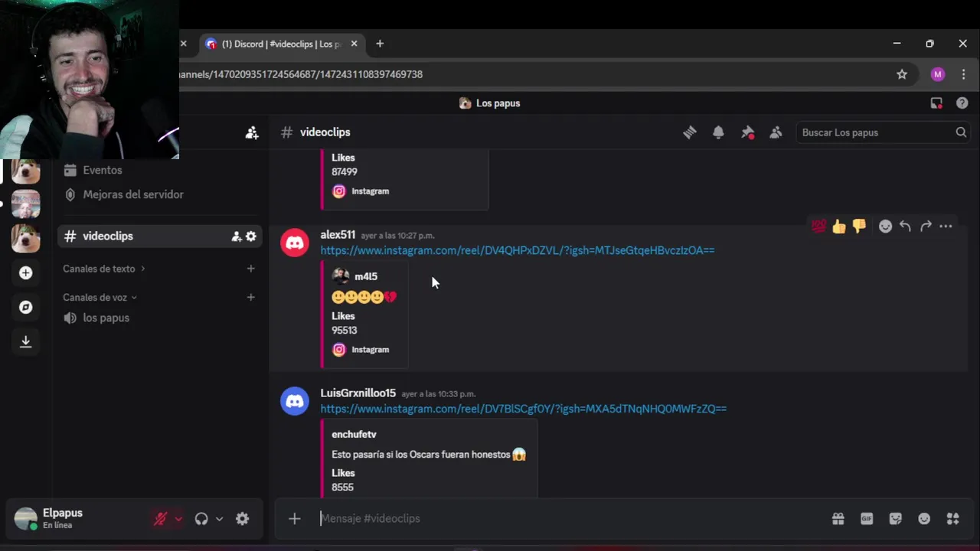
Task: Reply to alex511's message
Action: pos(905,226)
